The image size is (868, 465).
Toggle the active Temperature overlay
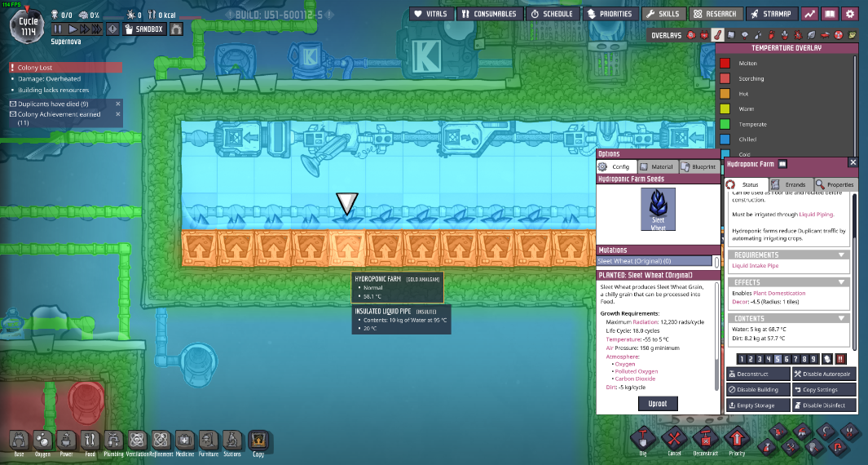(x=717, y=35)
